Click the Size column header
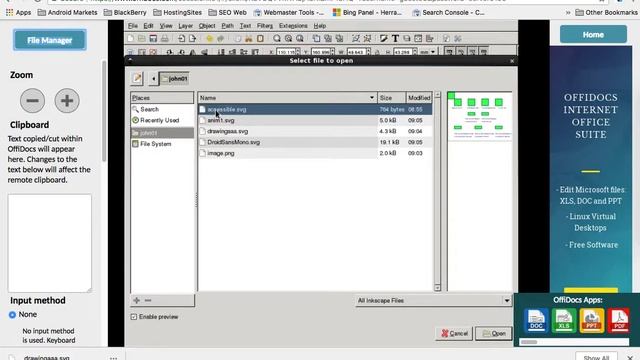640x360 pixels. coord(392,98)
